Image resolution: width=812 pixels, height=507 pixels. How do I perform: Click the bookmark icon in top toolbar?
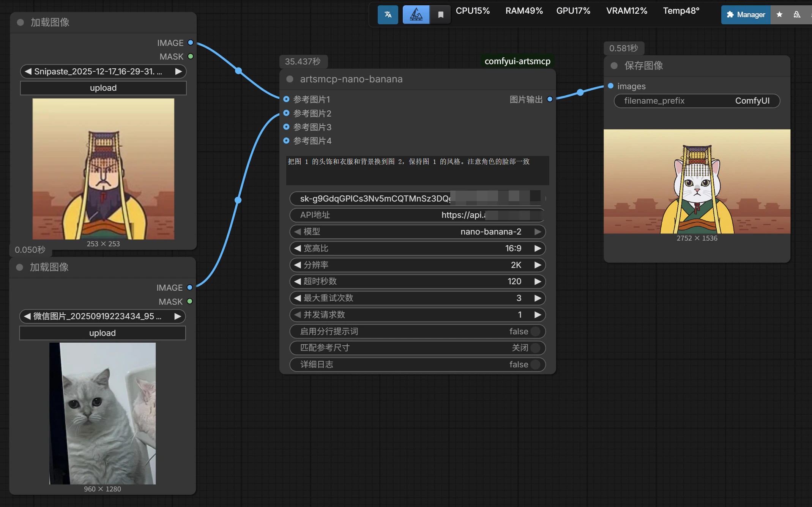coord(440,15)
